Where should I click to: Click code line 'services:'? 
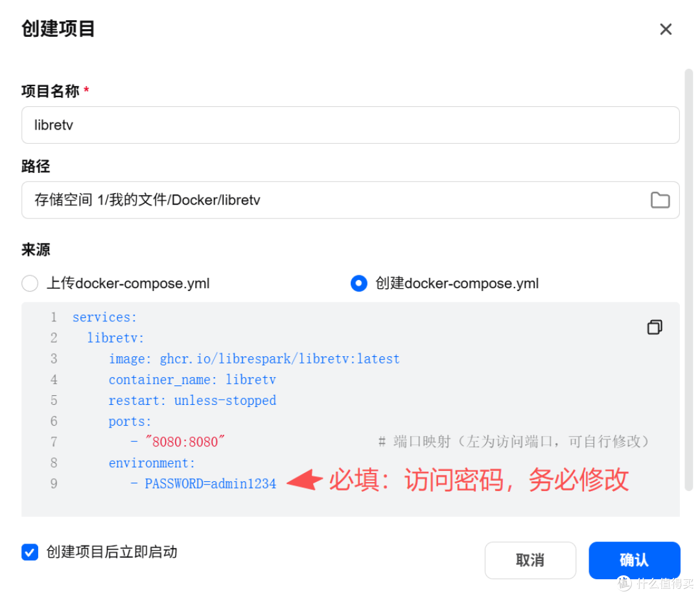pyautogui.click(x=104, y=317)
